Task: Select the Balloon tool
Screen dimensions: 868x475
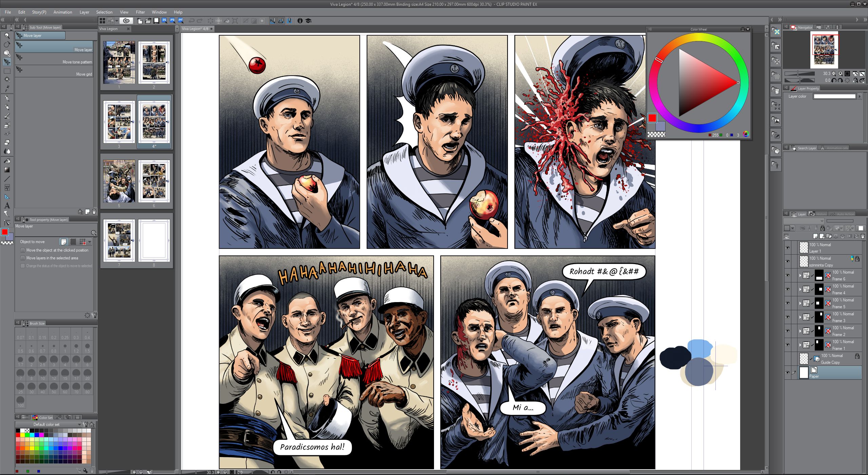Action: point(7,214)
